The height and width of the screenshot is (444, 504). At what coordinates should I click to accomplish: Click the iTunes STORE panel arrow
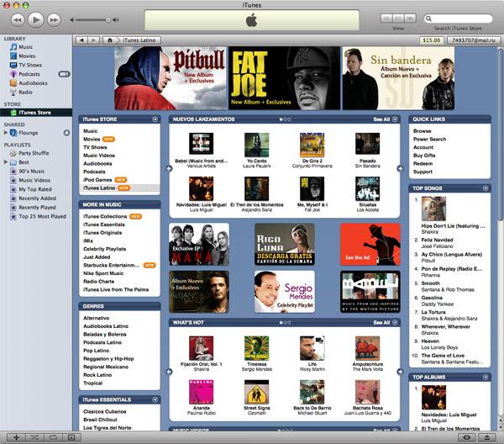(x=155, y=119)
